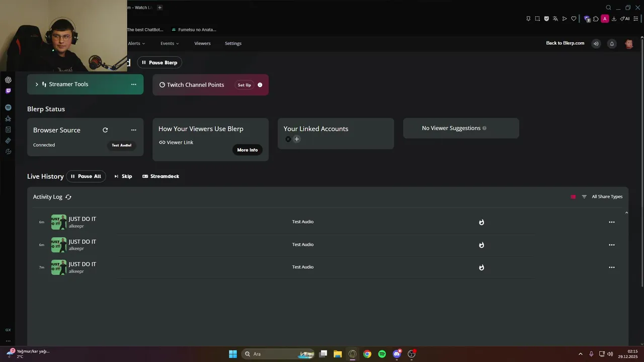The width and height of the screenshot is (644, 362).
Task: Refresh the Browser Source connection
Action: (x=105, y=130)
